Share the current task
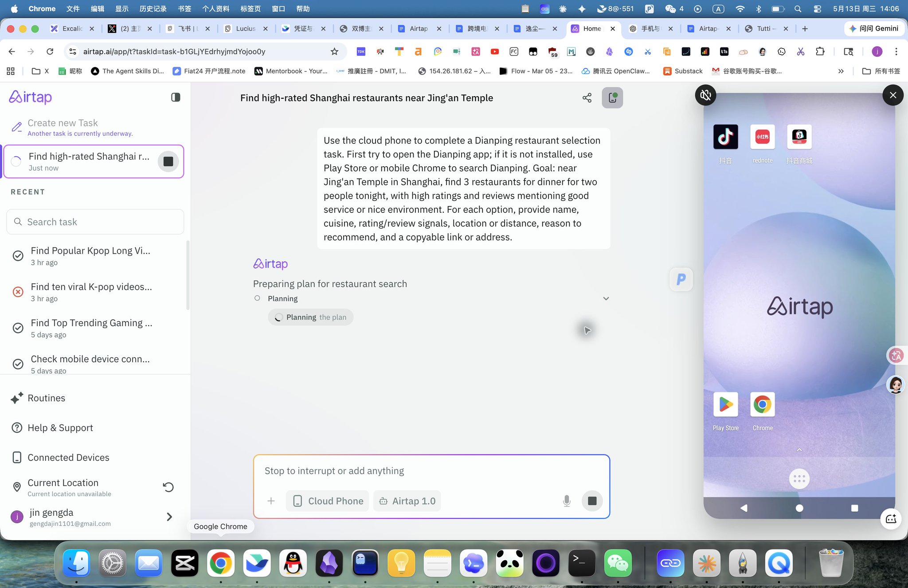Image resolution: width=908 pixels, height=588 pixels. click(x=587, y=98)
